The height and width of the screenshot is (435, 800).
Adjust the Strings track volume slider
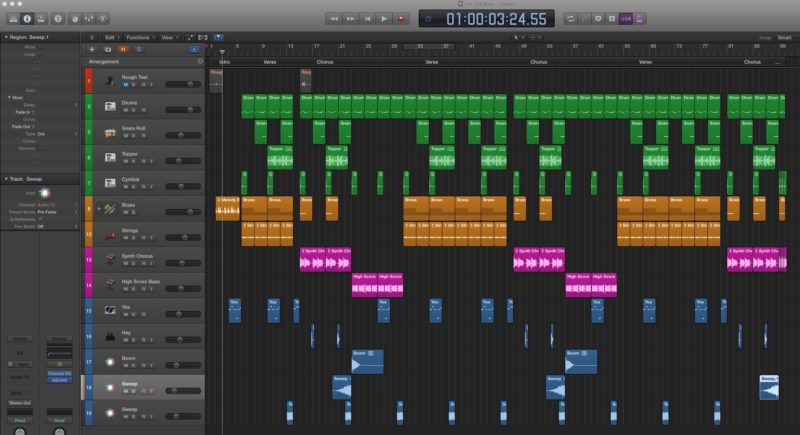click(x=183, y=237)
